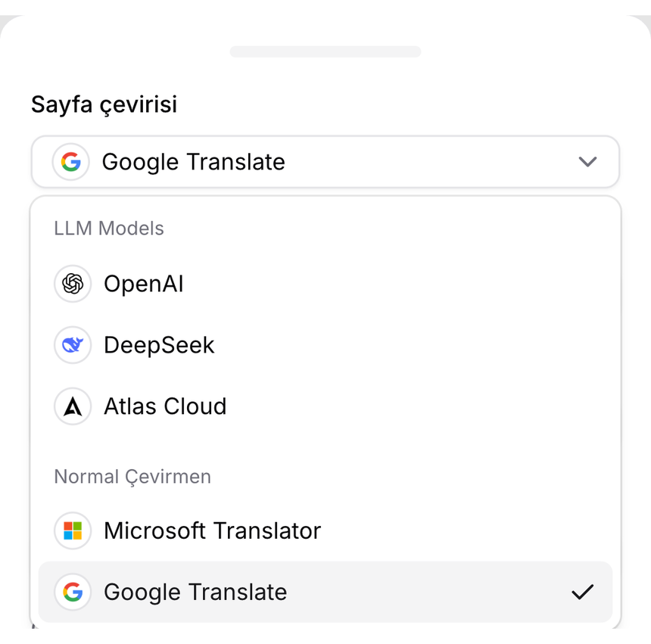The height and width of the screenshot is (644, 651).
Task: Click the Google Translate text in dropdown field
Action: click(194, 162)
